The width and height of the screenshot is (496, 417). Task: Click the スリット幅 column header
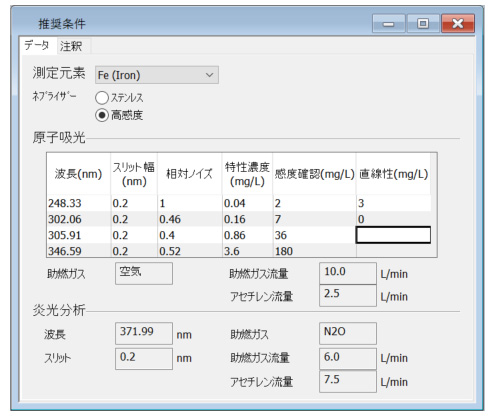tap(134, 174)
